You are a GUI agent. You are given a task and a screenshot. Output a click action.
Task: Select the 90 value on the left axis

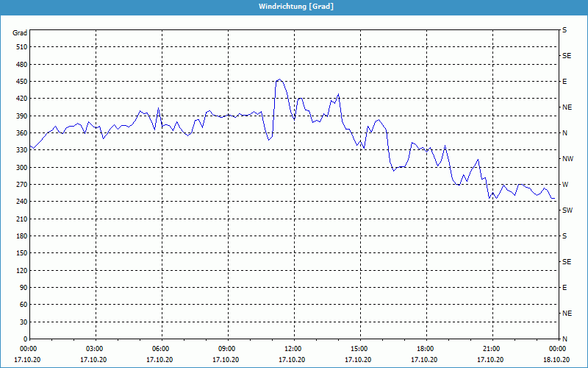coord(23,288)
